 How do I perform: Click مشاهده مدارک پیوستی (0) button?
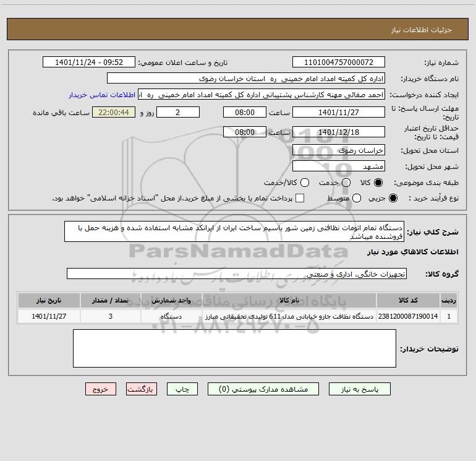click(263, 389)
